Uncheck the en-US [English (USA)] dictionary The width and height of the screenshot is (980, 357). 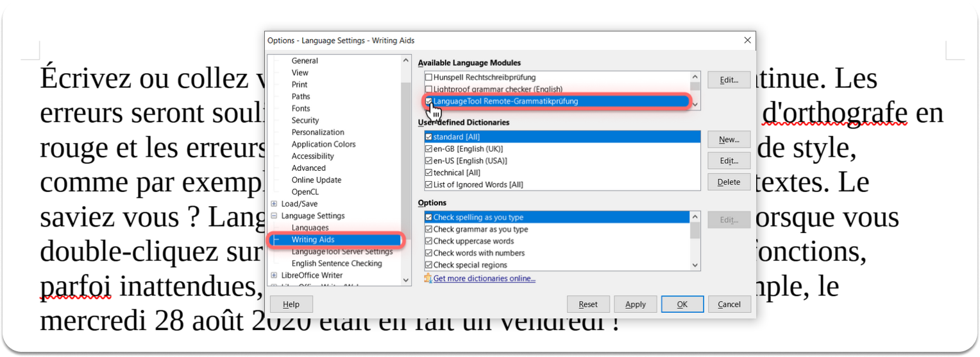428,161
